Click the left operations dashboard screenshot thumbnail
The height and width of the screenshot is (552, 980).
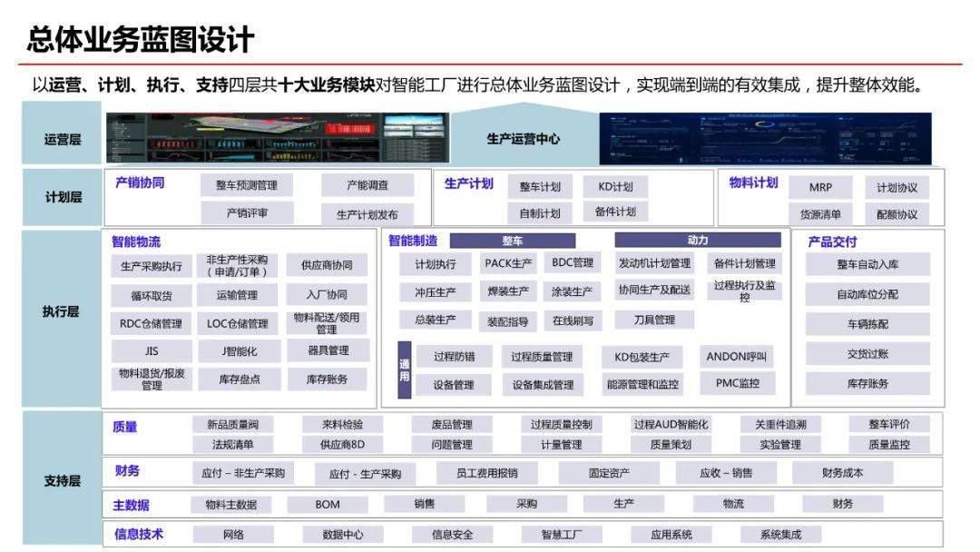(x=277, y=138)
